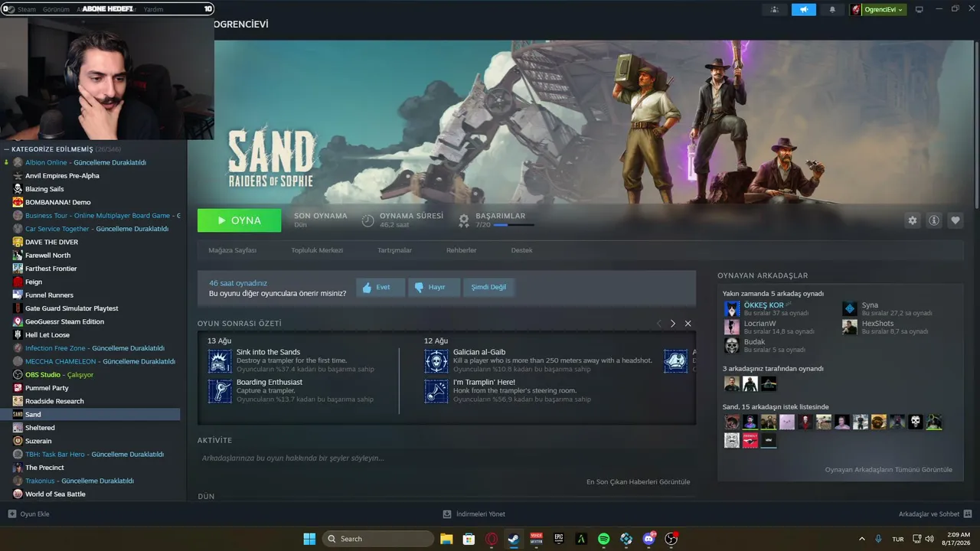The height and width of the screenshot is (551, 980).
Task: Choose Hayır thumbs-down for recommendation
Action: pyautogui.click(x=433, y=288)
